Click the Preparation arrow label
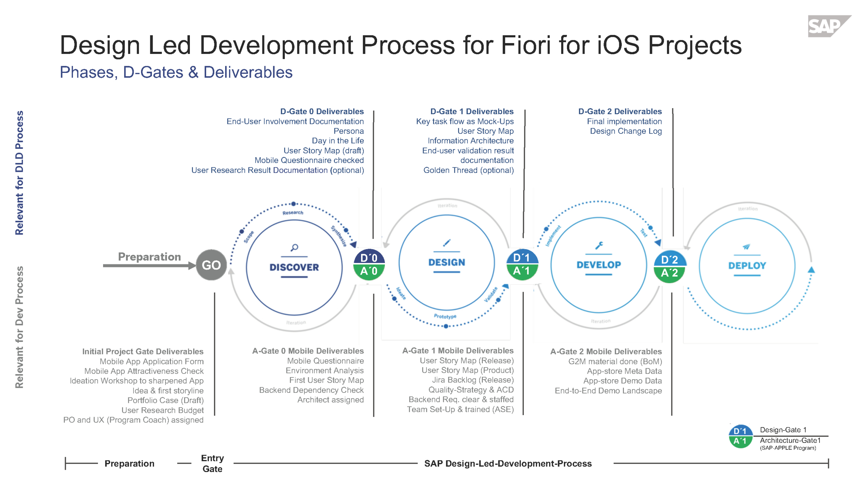Screen dimensions: 868x488 (150, 257)
